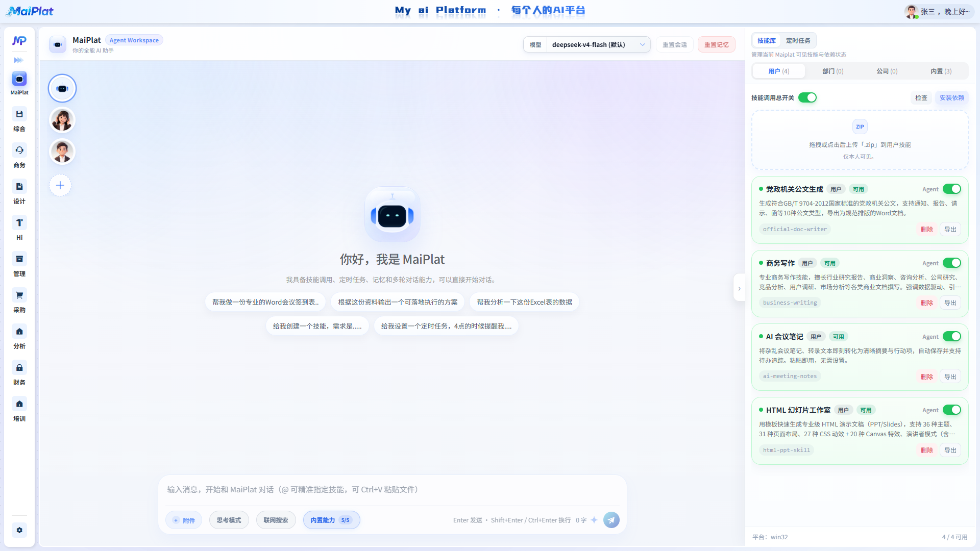Open the 管理 sidebar section
Viewport: 980px width, 551px height.
(x=19, y=265)
